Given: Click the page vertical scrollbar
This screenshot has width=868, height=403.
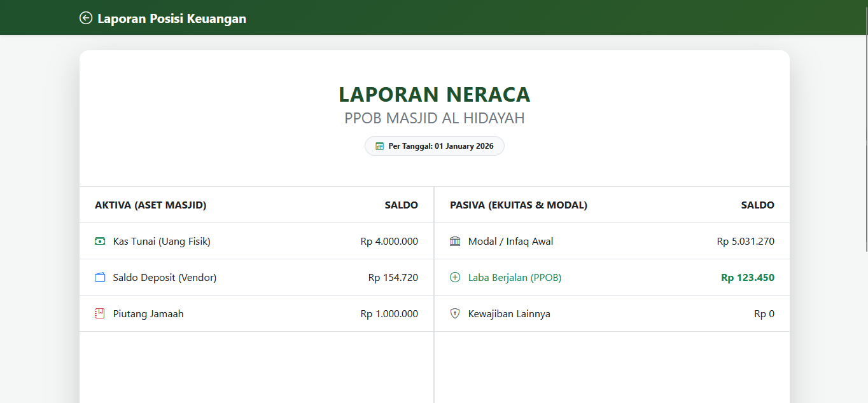Looking at the screenshot, I should coord(865,127).
